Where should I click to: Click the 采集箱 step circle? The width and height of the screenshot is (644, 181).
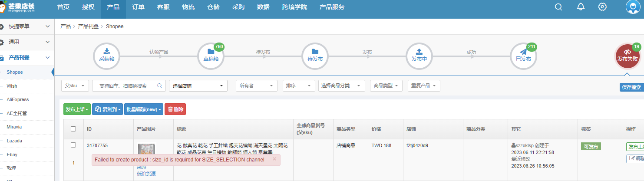[107, 56]
